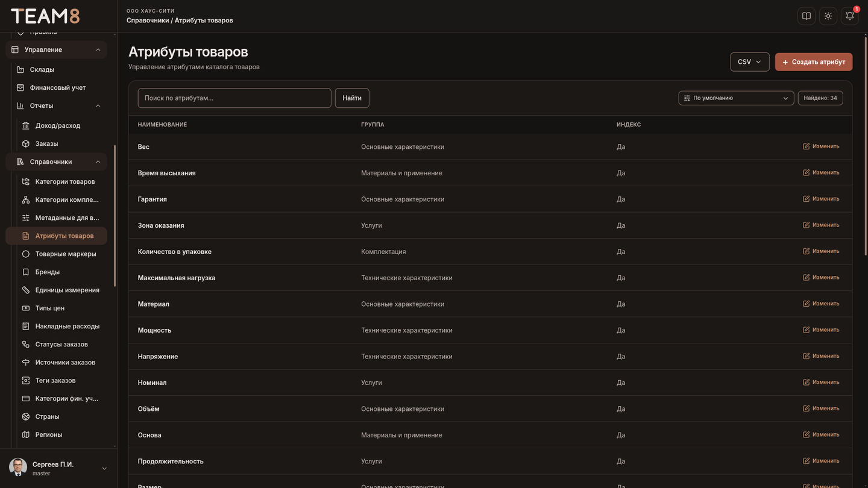Click the Товарные маркеры circle icon
The image size is (868, 488).
pyautogui.click(x=26, y=254)
